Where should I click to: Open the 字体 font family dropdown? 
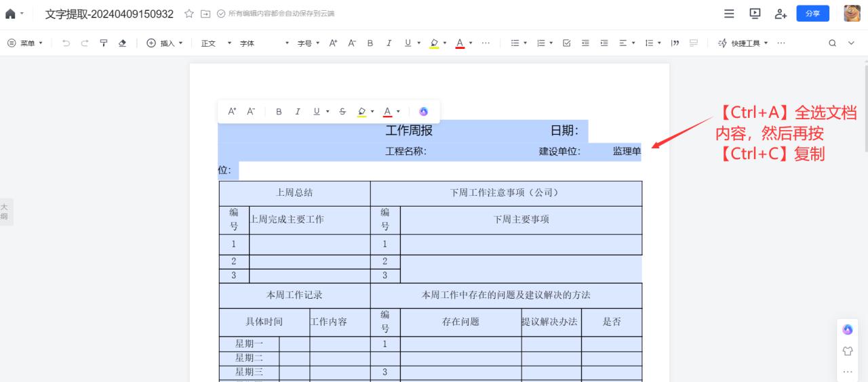pos(264,43)
